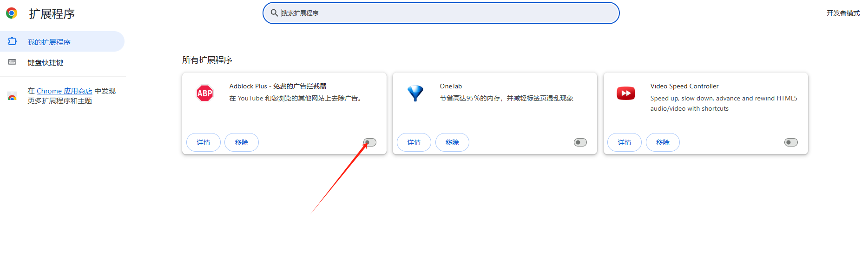Screen dimensions: 868x273
Task: Click 移除 for Adblock Plus
Action: click(242, 142)
